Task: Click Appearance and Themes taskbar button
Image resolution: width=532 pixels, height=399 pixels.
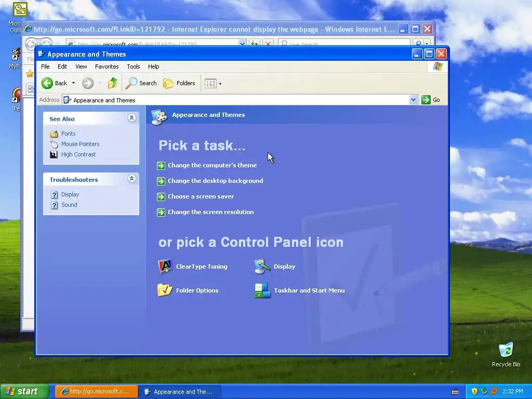Action: [x=180, y=392]
